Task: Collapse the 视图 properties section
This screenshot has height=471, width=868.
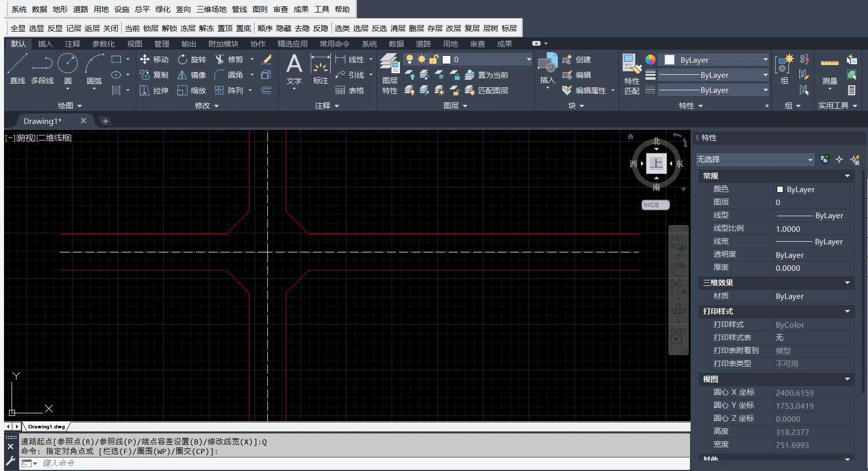Action: pos(847,379)
